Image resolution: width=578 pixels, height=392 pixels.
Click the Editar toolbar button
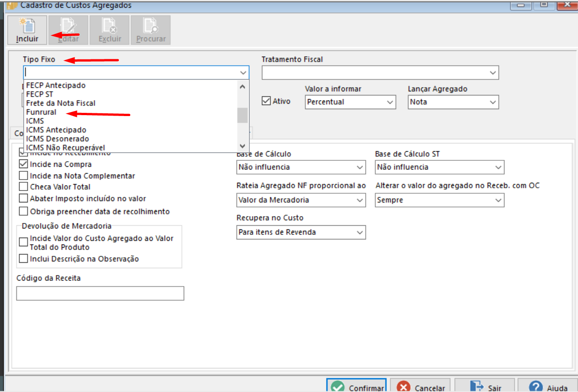tap(69, 30)
